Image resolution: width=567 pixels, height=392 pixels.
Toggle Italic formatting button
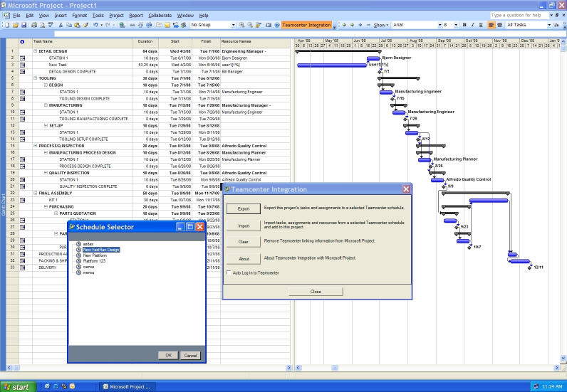[x=473, y=25]
